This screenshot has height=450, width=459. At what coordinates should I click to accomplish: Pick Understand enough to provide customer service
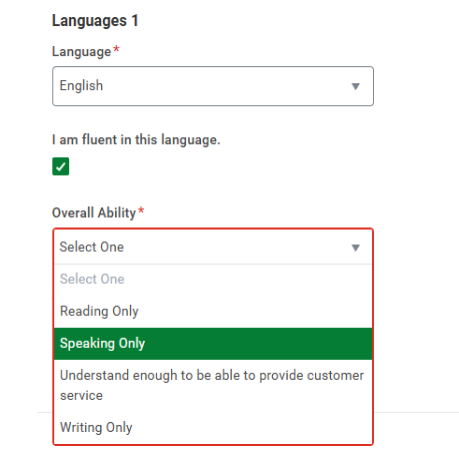click(x=213, y=385)
